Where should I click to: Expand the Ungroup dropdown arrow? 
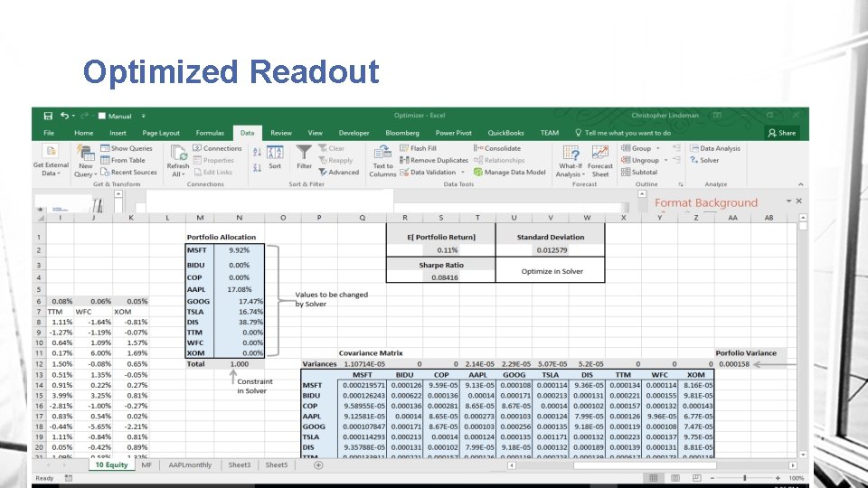coord(666,160)
